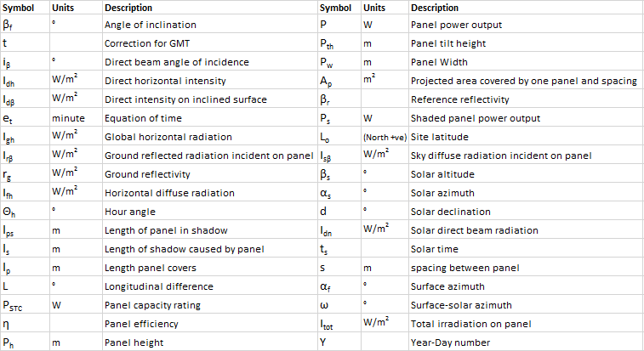
Task: Click the 'Angle of inclination' description cell
Action: [210, 25]
